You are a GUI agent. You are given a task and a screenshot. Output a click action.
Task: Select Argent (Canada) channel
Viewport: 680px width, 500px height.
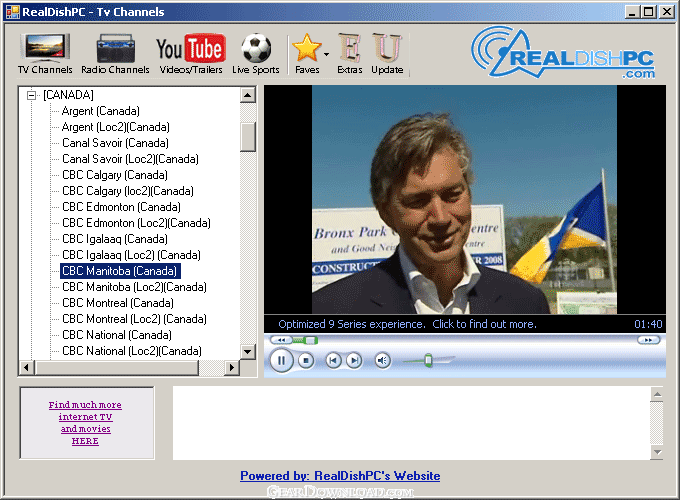pos(101,111)
